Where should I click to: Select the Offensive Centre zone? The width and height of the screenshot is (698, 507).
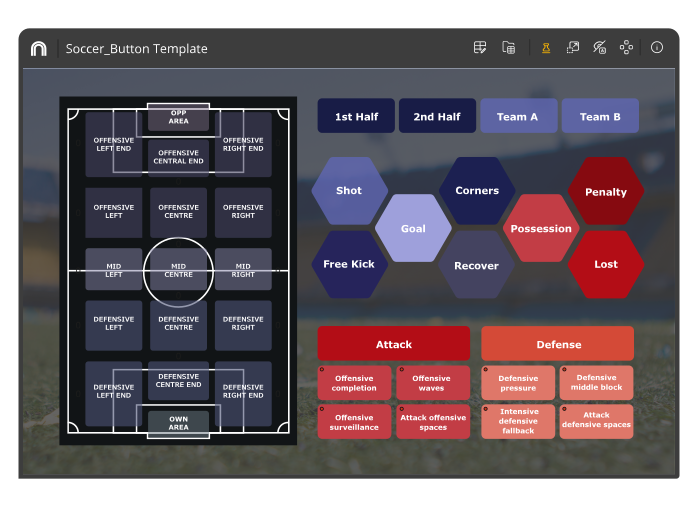tap(179, 212)
